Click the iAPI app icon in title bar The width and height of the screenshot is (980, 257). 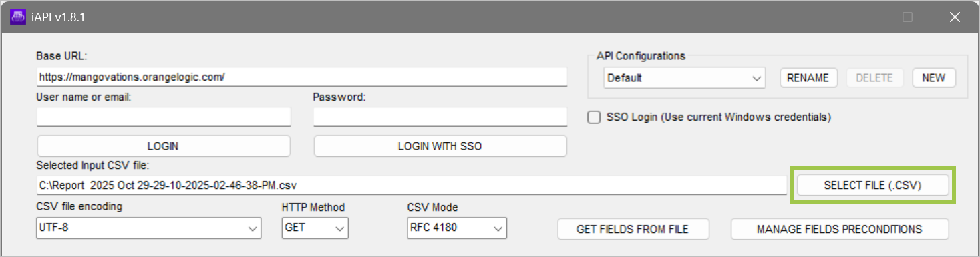point(17,17)
